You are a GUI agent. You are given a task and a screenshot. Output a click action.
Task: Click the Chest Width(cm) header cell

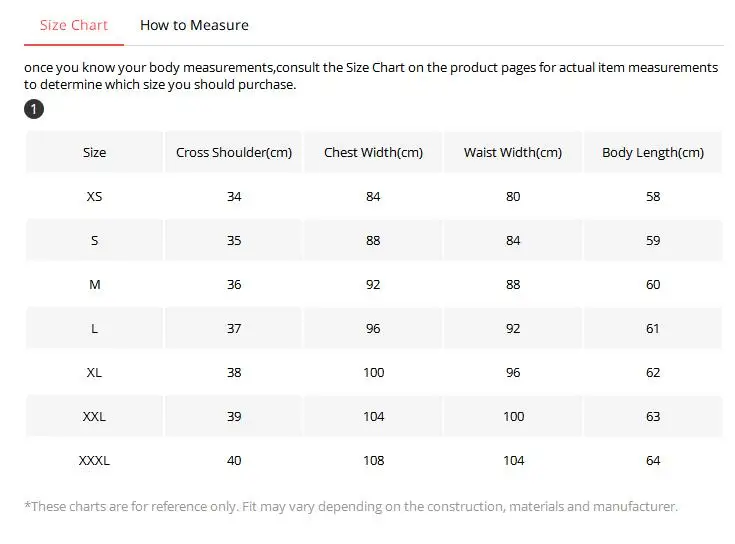click(373, 153)
